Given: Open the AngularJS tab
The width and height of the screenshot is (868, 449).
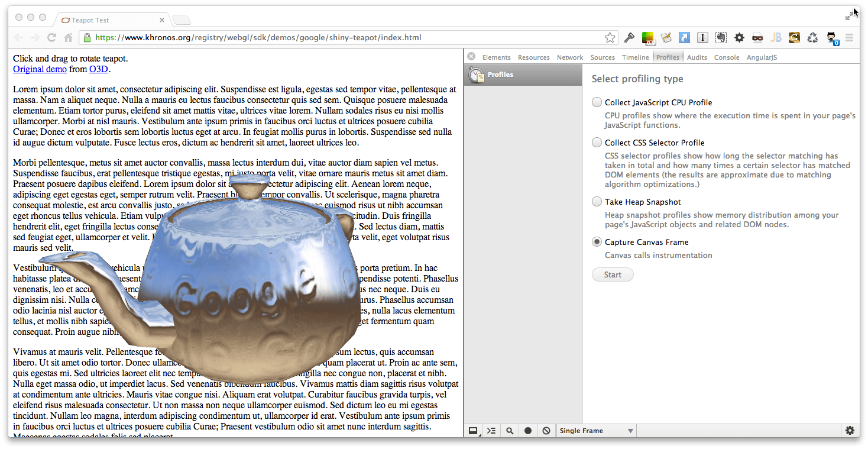Looking at the screenshot, I should click(762, 57).
